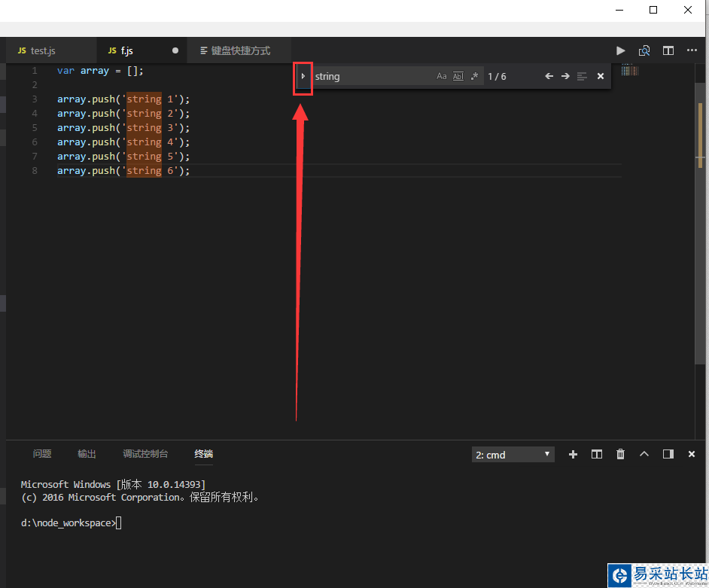
Task: Select the 终端 panel tab
Action: click(203, 454)
